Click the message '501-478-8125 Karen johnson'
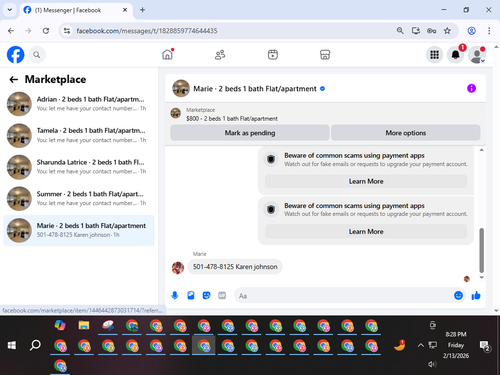Screen dimensions: 500x375 (235, 267)
